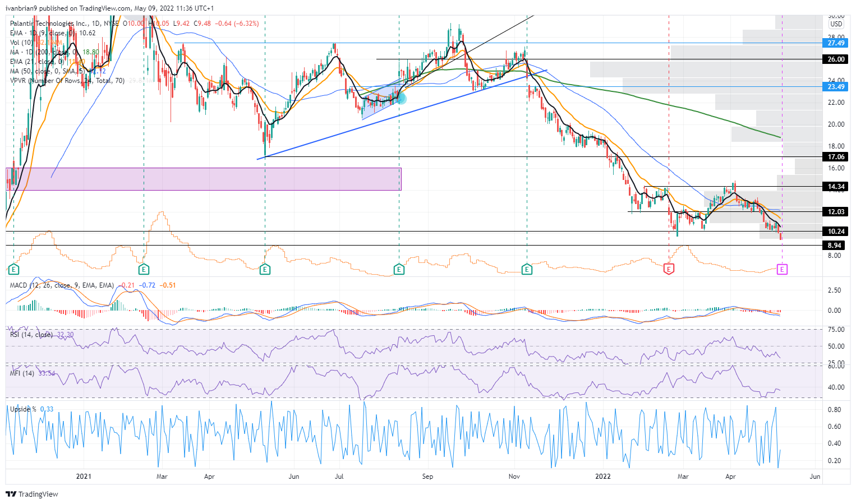This screenshot has height=504, width=856.
Task: Select the EMA 1D (9, close, 0) legend
Action: 43,33
